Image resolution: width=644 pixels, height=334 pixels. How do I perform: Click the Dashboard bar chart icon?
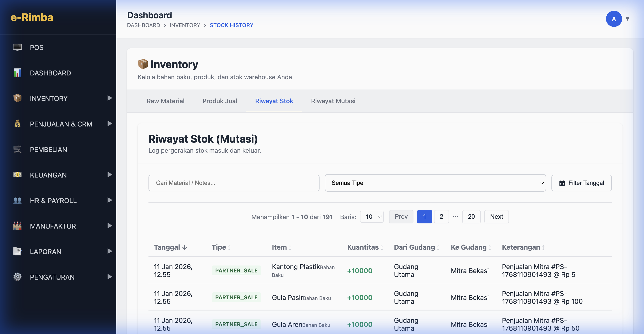pos(17,73)
